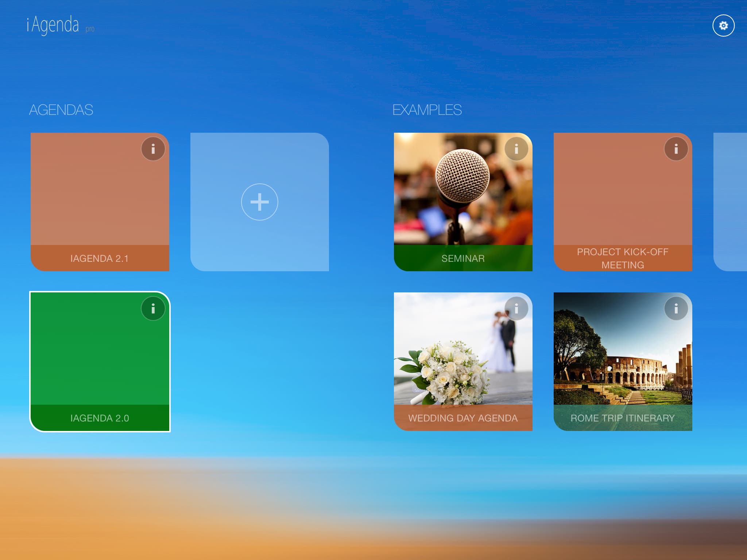Click the WEDDING DAY AGENDA label bar
This screenshot has height=560, width=747.
463,418
